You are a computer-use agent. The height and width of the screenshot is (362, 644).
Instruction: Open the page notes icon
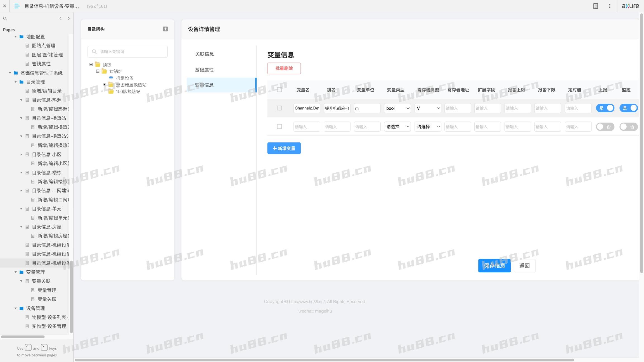click(596, 6)
